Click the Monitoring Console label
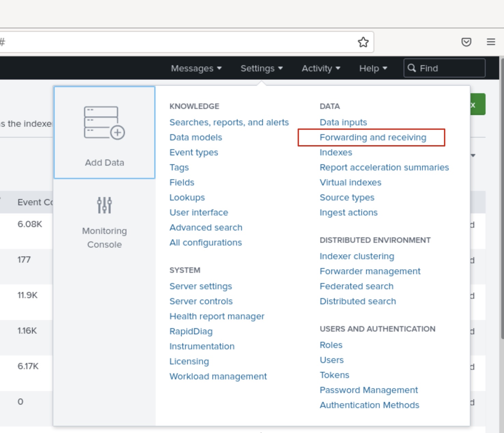 pyautogui.click(x=104, y=238)
